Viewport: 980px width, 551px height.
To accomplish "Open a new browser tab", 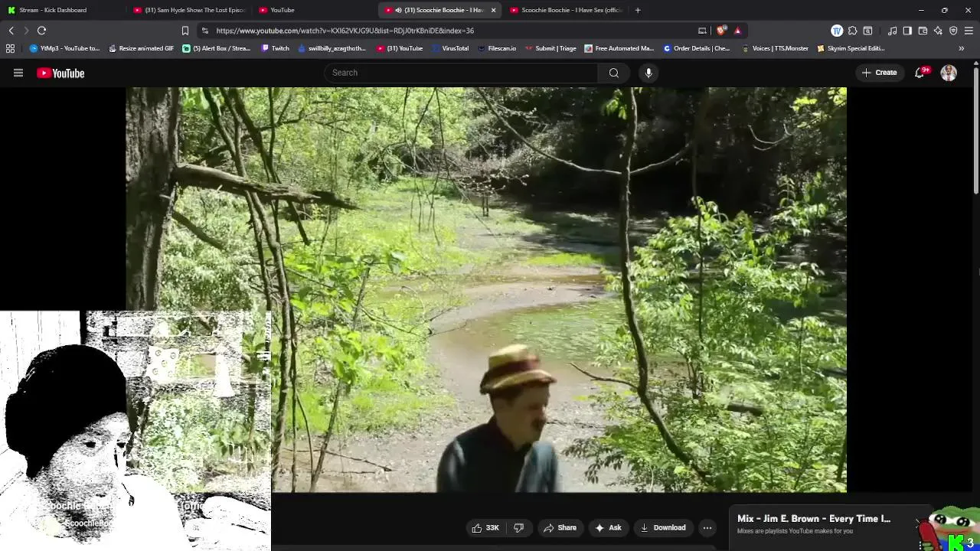I will (x=638, y=10).
